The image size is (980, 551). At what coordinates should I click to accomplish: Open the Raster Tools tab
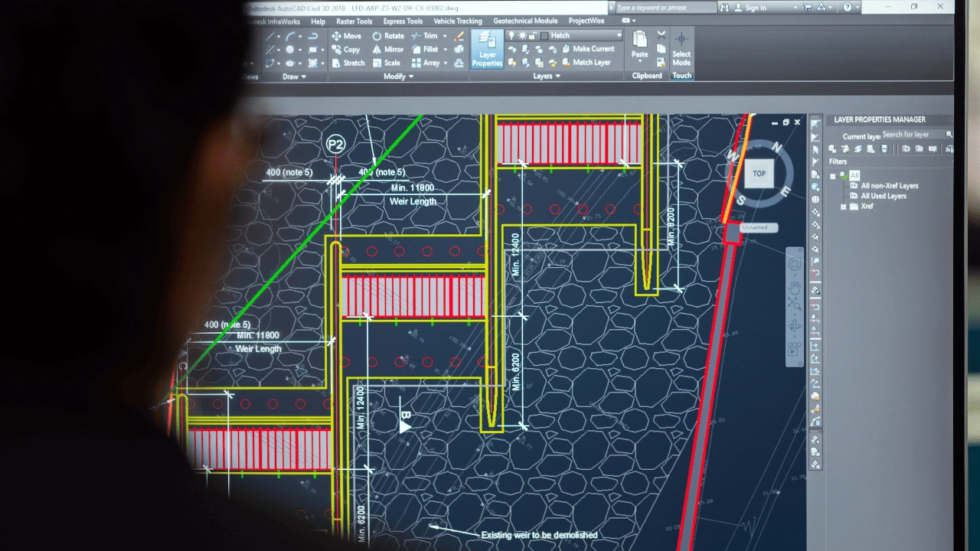coord(354,21)
